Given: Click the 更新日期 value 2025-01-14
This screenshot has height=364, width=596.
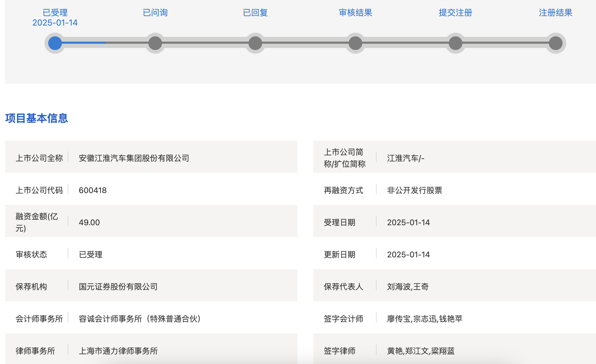Looking at the screenshot, I should 408,254.
